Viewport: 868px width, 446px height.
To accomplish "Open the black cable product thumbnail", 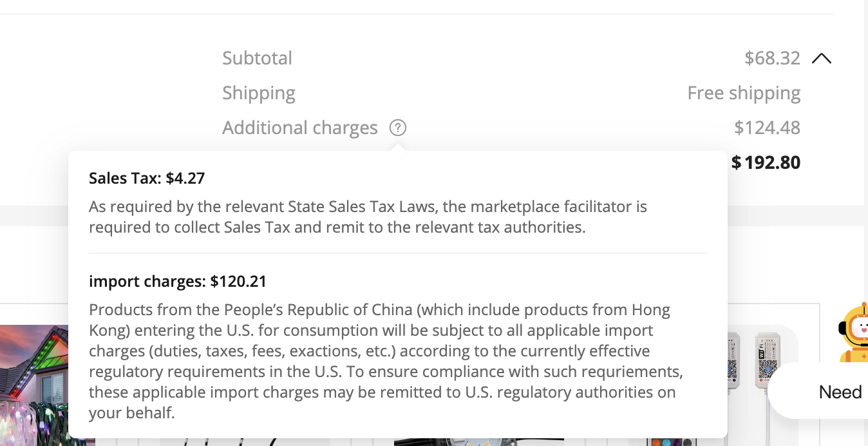I will 245,441.
